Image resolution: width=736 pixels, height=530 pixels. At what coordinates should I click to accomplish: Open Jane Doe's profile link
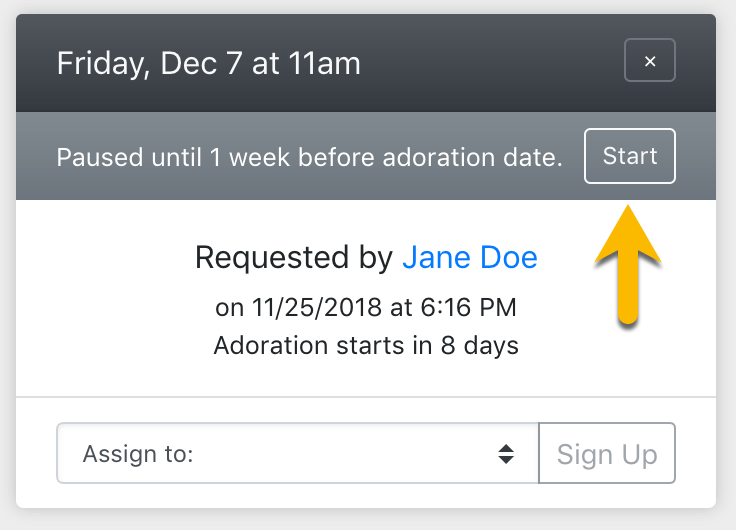(x=469, y=257)
